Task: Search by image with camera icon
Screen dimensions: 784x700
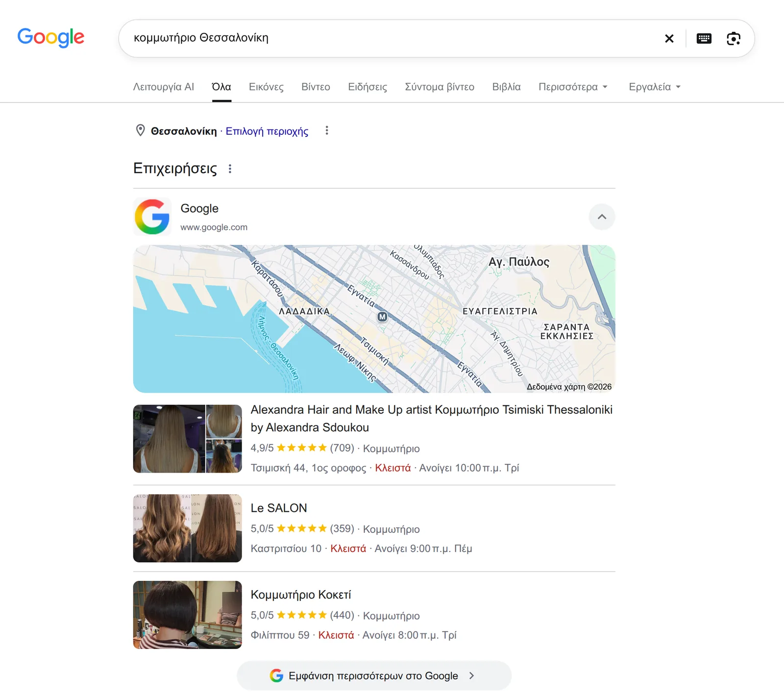Action: tap(734, 38)
